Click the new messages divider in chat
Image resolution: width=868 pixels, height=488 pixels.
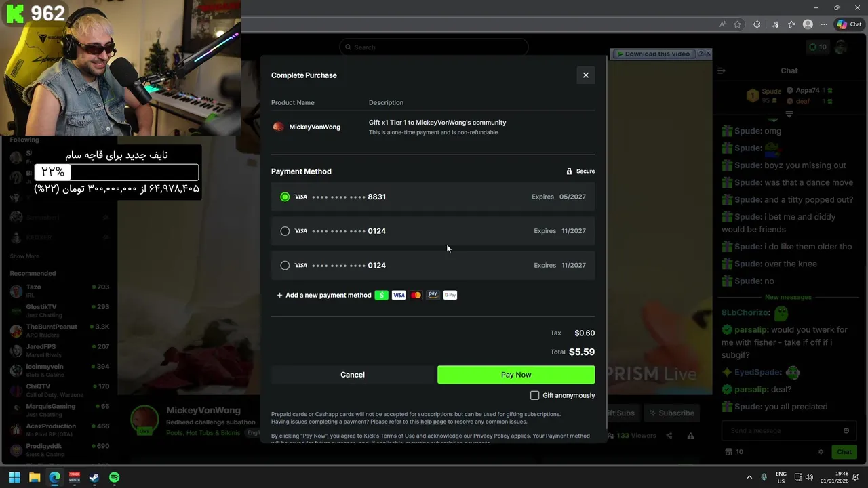point(788,297)
